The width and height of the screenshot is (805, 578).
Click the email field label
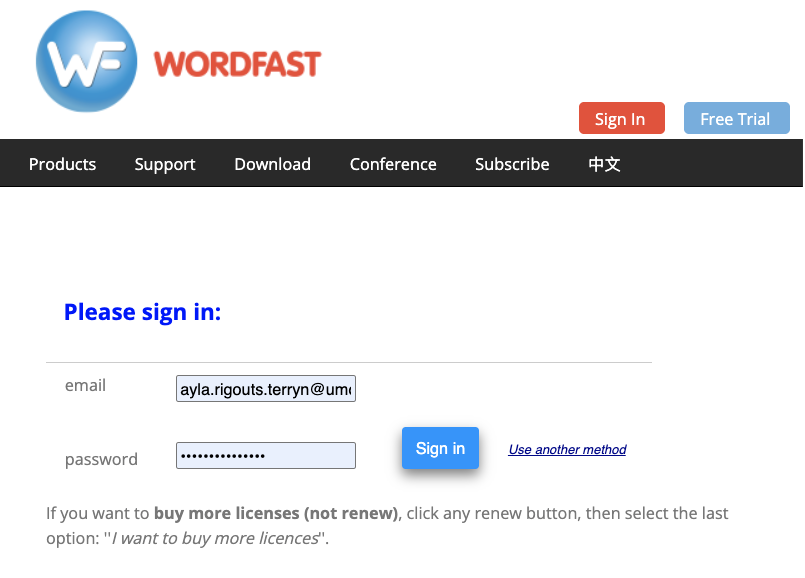[85, 385]
